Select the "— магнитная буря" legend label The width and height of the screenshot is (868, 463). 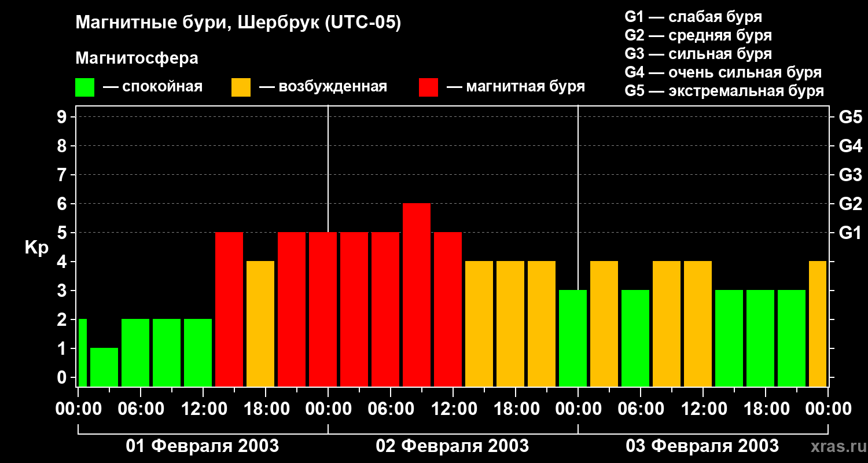coord(516,87)
